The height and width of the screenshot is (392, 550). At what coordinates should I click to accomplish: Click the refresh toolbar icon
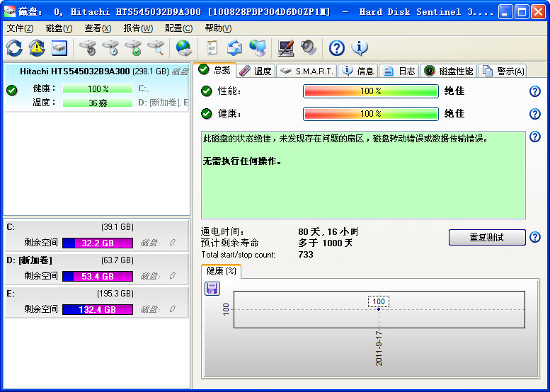pyautogui.click(x=14, y=48)
